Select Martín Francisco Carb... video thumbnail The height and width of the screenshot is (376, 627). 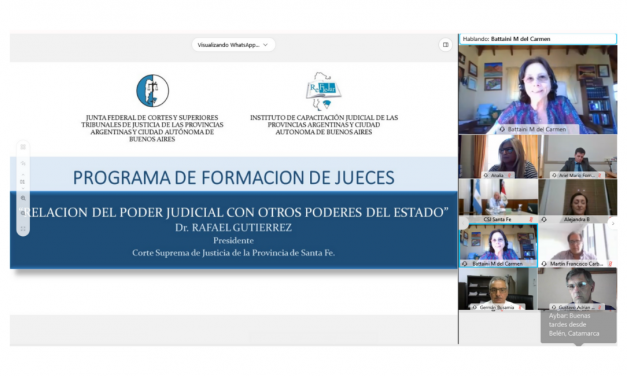(x=578, y=245)
